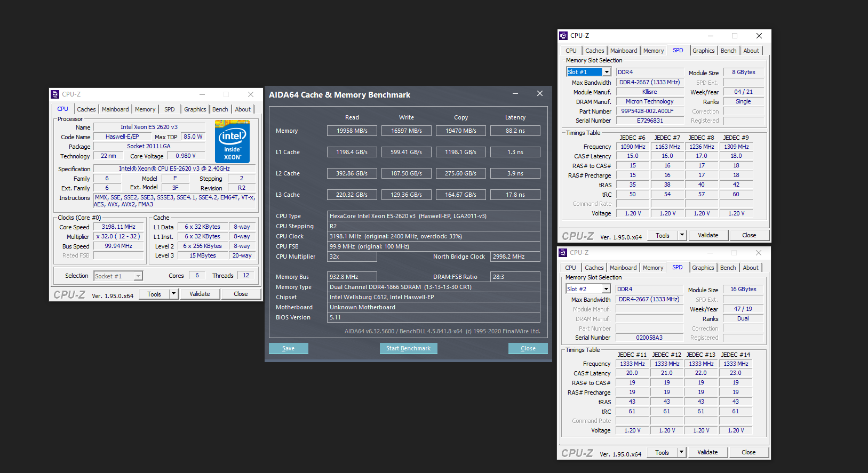The height and width of the screenshot is (473, 868).
Task: Close the AIDA64 window with the X icon
Action: tap(540, 94)
